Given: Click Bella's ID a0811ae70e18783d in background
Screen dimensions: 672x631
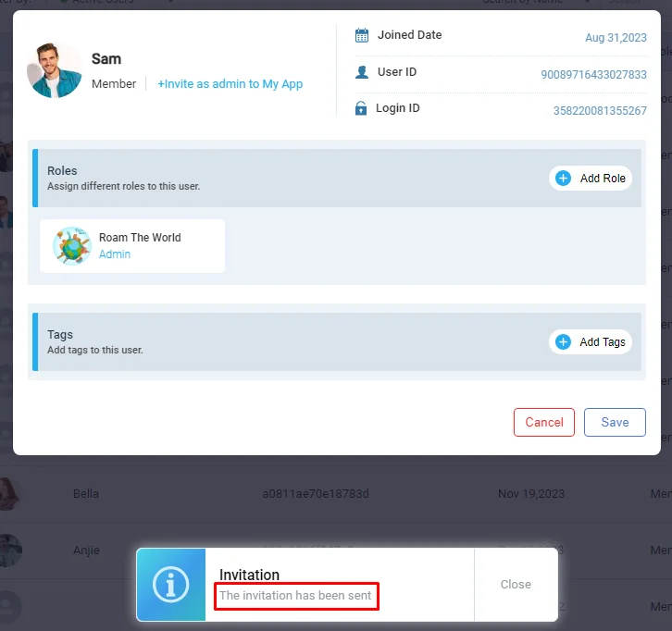Looking at the screenshot, I should 316,494.
